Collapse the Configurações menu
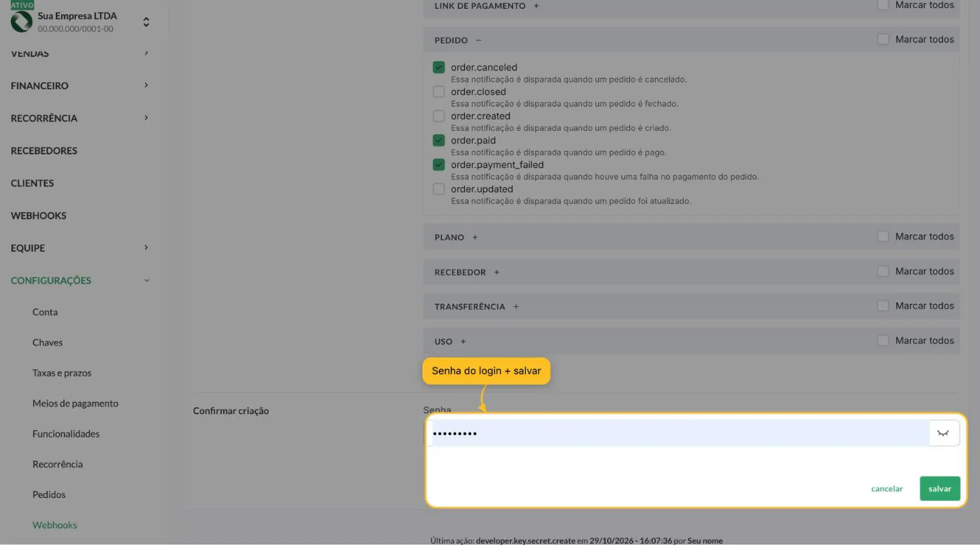 [x=81, y=281]
